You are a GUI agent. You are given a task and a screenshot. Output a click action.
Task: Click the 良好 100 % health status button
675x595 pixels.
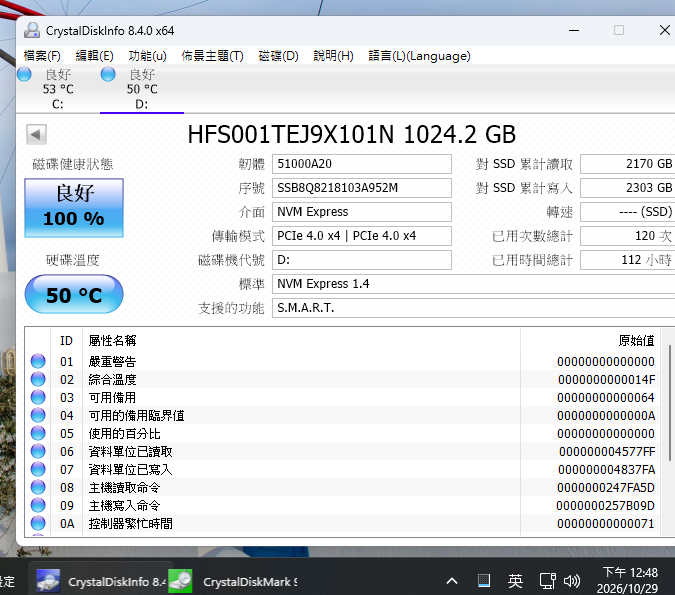(74, 208)
